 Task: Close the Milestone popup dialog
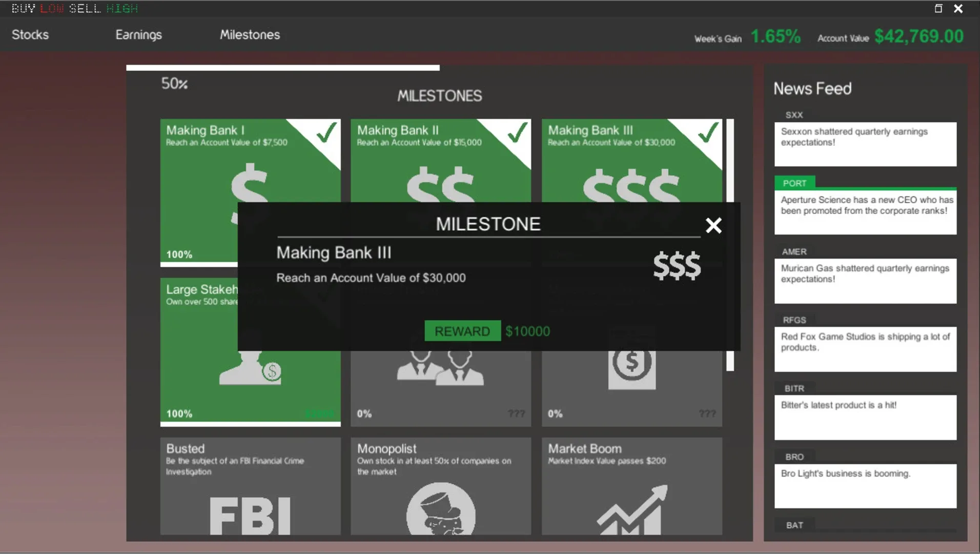click(713, 225)
